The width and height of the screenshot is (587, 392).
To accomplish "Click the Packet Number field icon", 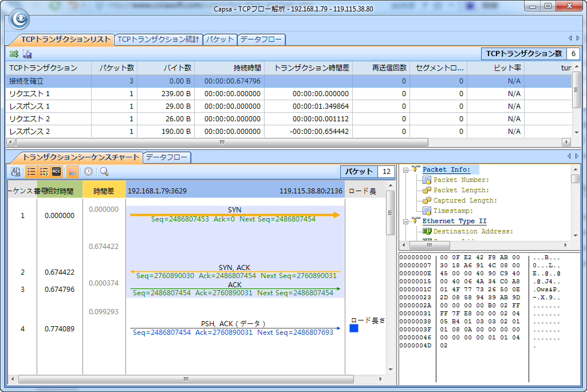I will pyautogui.click(x=427, y=180).
